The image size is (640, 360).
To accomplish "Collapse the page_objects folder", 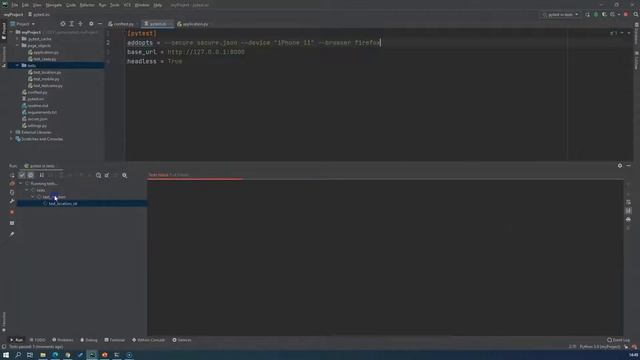I will (x=17, y=45).
